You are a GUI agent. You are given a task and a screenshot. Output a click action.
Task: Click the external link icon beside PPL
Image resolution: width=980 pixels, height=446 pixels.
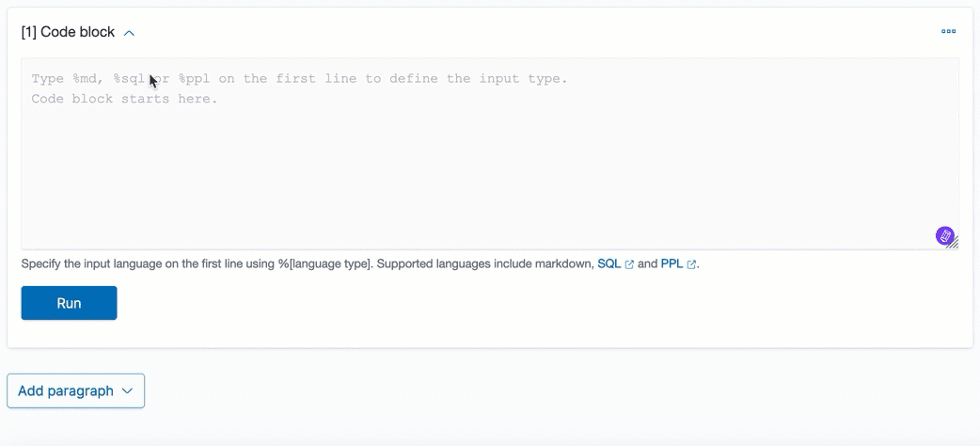click(691, 265)
